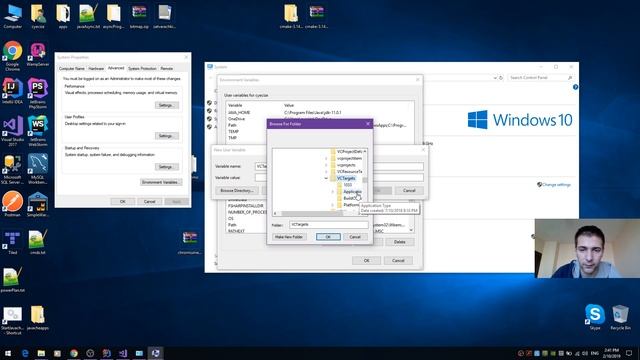The width and height of the screenshot is (640, 360).
Task: Open the powerPlan.txt desktop file
Action: (13, 280)
